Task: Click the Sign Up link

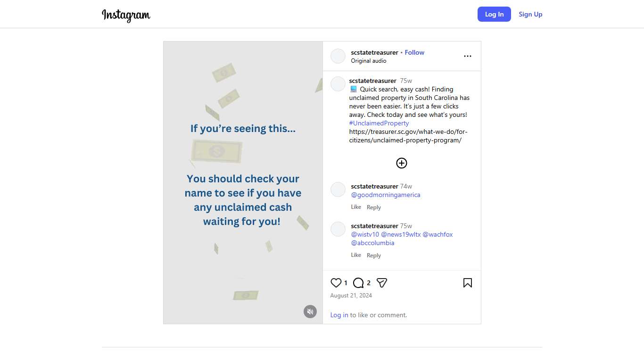Action: tap(530, 14)
